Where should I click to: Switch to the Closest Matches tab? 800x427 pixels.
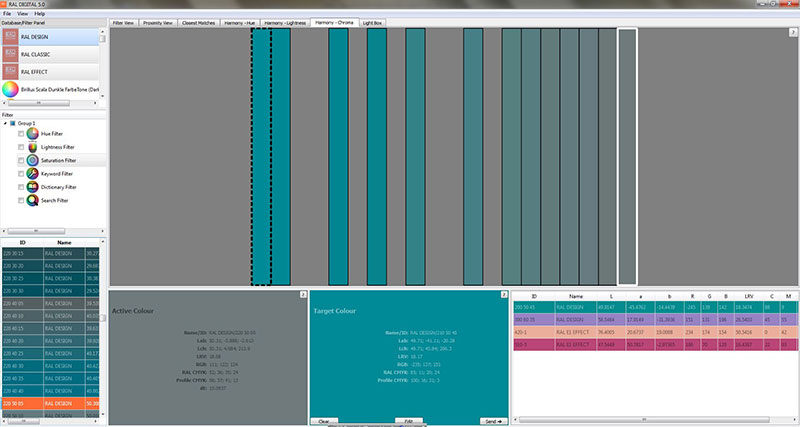coord(198,23)
